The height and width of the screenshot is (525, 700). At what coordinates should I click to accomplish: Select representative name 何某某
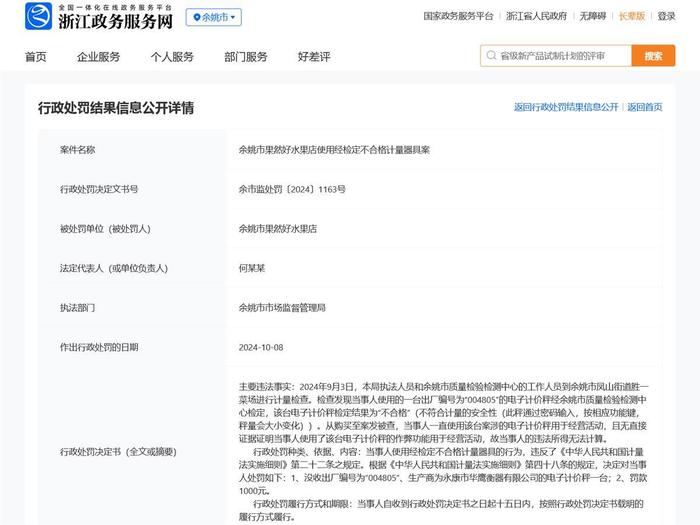tap(252, 268)
